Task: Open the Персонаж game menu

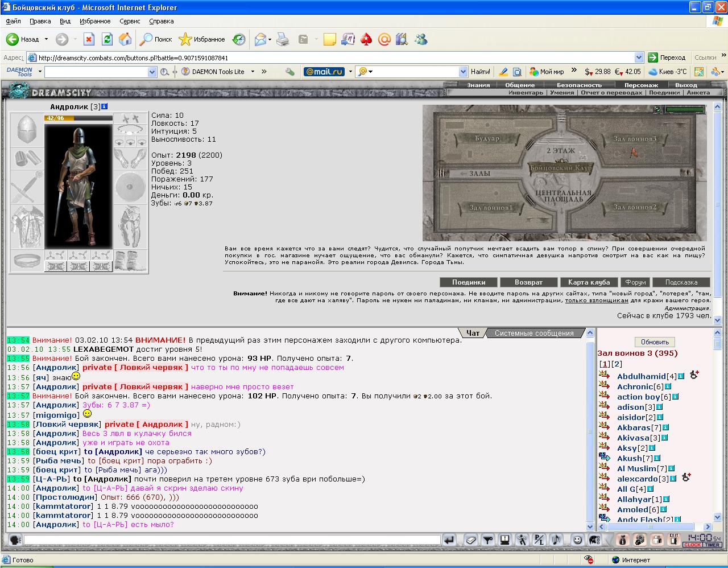Action: tap(641, 85)
